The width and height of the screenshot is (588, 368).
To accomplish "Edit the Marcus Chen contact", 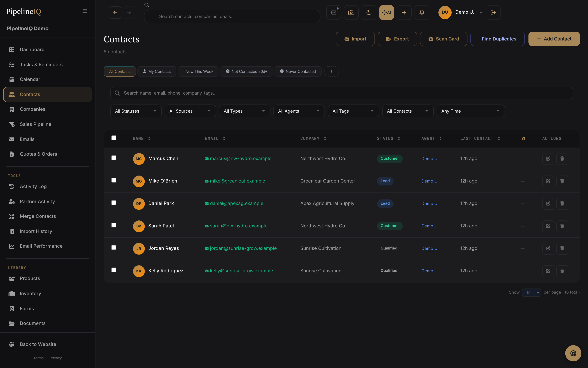I will 548,159.
